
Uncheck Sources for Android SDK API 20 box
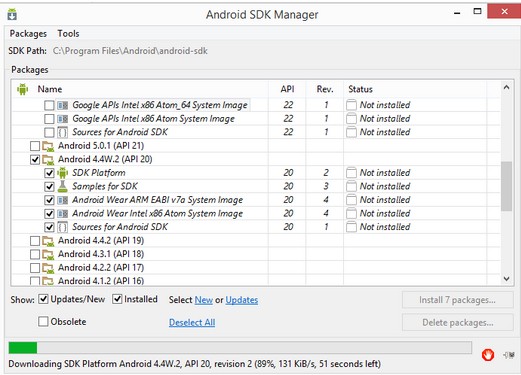click(x=49, y=227)
